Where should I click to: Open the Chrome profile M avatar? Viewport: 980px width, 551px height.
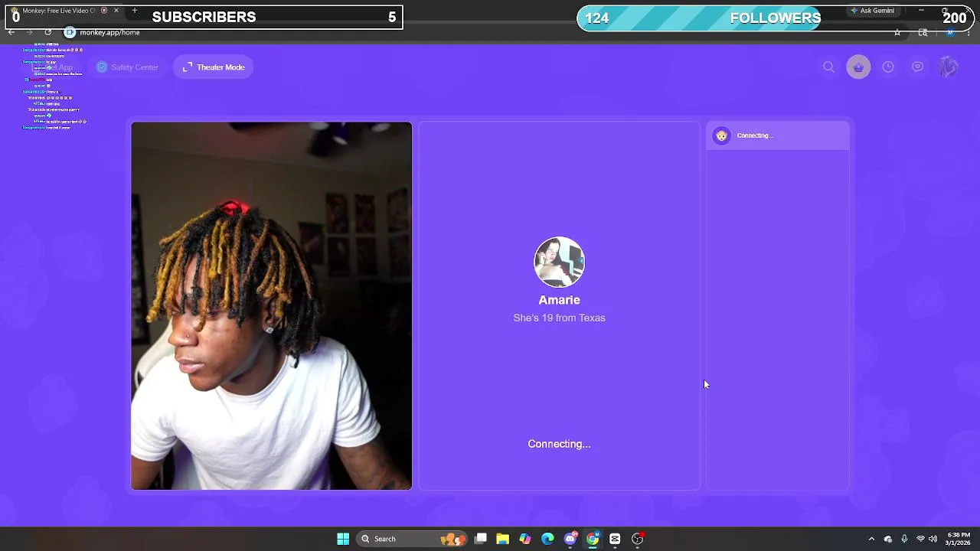[950, 32]
